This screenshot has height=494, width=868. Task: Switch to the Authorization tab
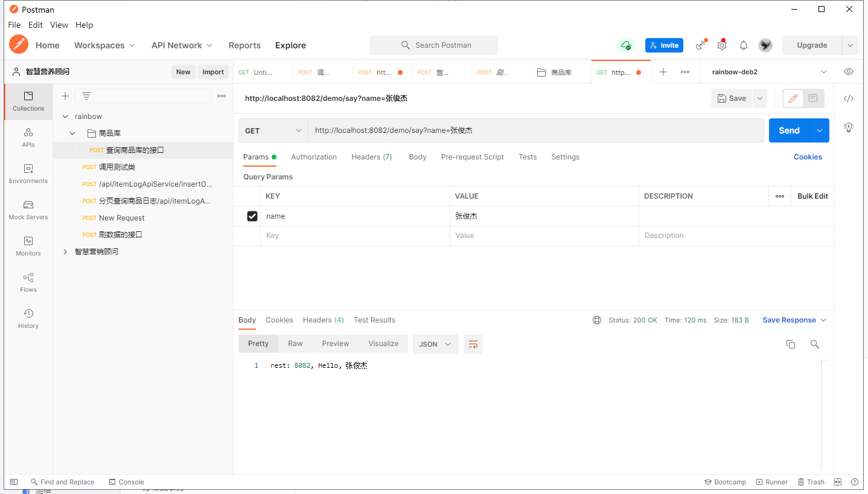314,157
